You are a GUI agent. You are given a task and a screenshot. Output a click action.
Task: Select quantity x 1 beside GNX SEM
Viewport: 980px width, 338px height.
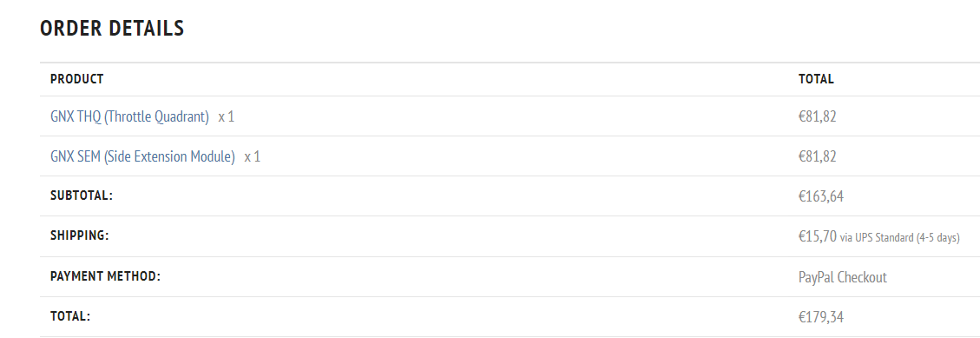click(253, 157)
